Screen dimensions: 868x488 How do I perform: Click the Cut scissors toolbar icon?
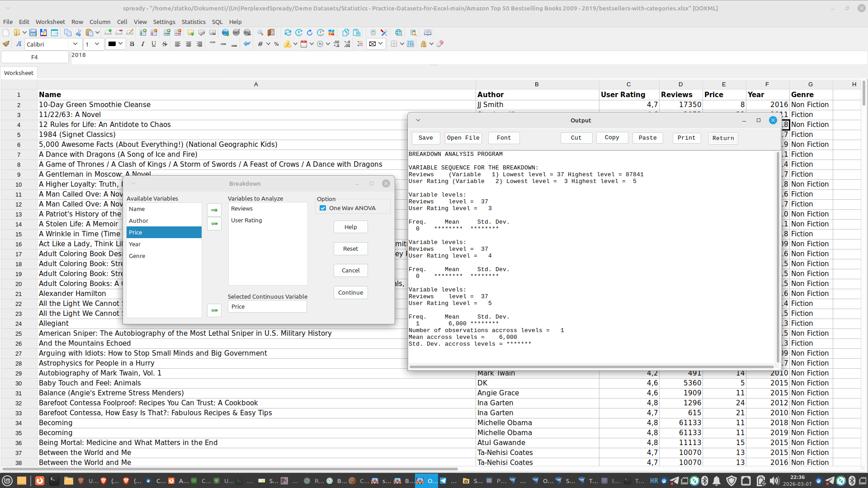[x=79, y=33]
